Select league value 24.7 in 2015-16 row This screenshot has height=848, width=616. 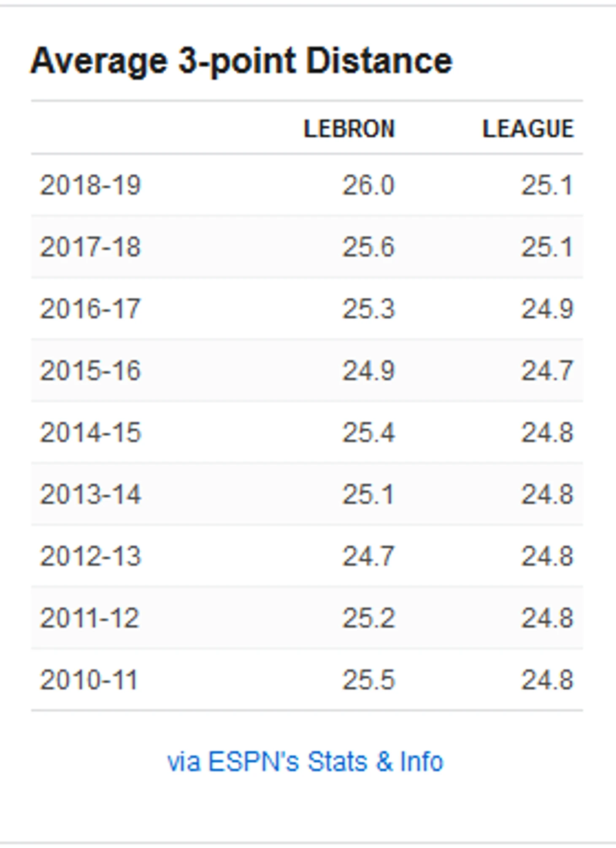click(548, 371)
